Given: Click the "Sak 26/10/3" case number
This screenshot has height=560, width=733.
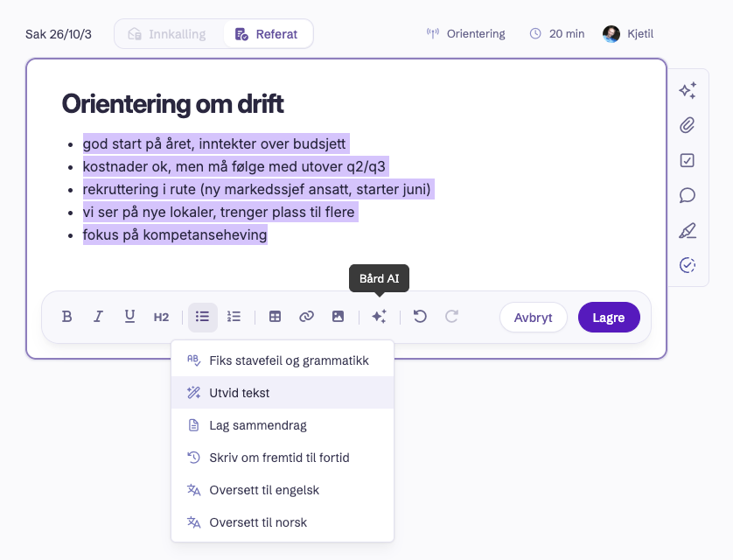Looking at the screenshot, I should point(59,34).
